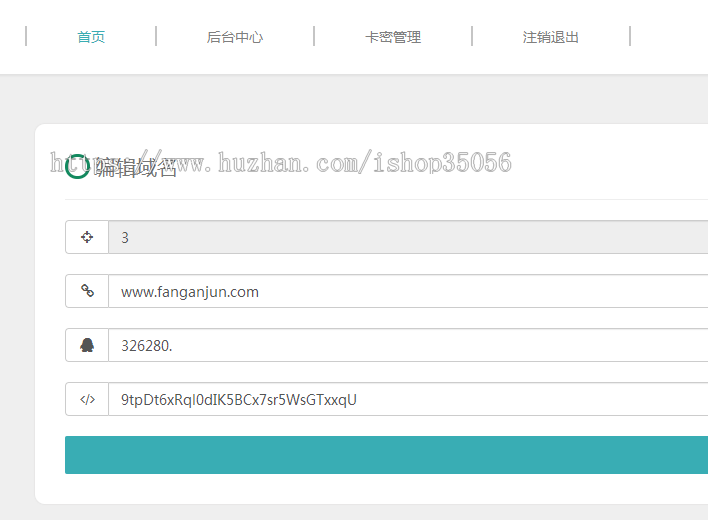This screenshot has height=520, width=708.
Task: Click the key field starting with 9tpDt6xRq
Action: [408, 399]
